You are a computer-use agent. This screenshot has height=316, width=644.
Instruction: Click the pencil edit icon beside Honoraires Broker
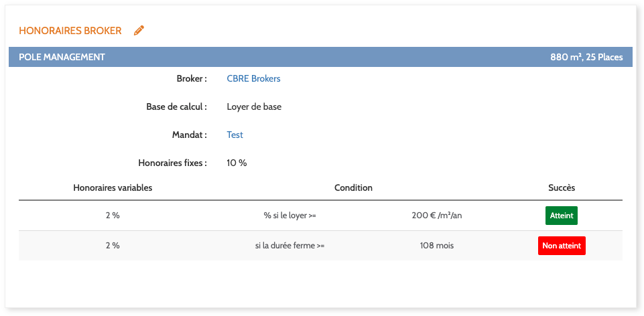tap(139, 30)
